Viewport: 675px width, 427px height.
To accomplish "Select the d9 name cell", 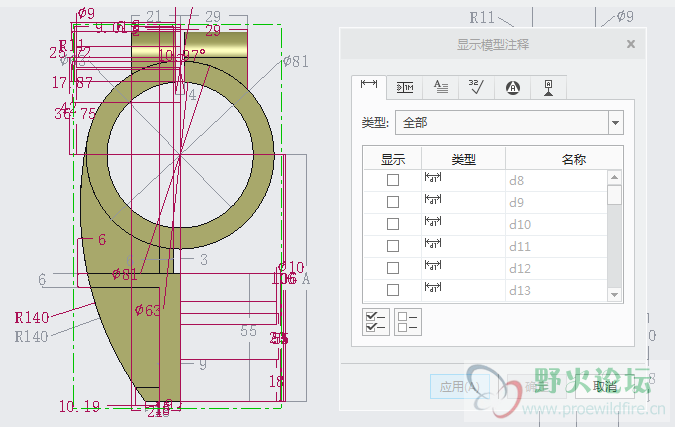I will pyautogui.click(x=556, y=202).
